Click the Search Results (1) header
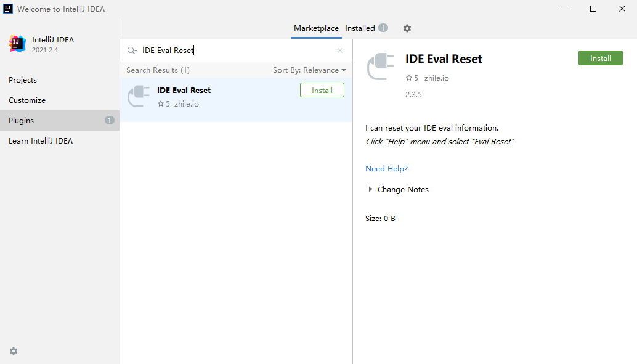Screen dimensions: 637x364 [x=158, y=70]
